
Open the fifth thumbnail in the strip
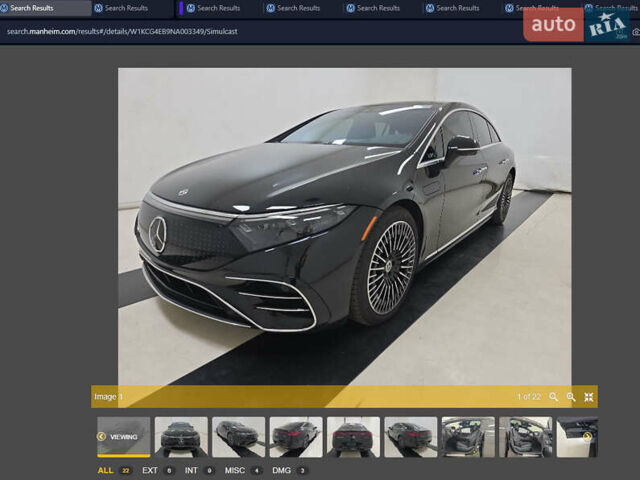(353, 437)
